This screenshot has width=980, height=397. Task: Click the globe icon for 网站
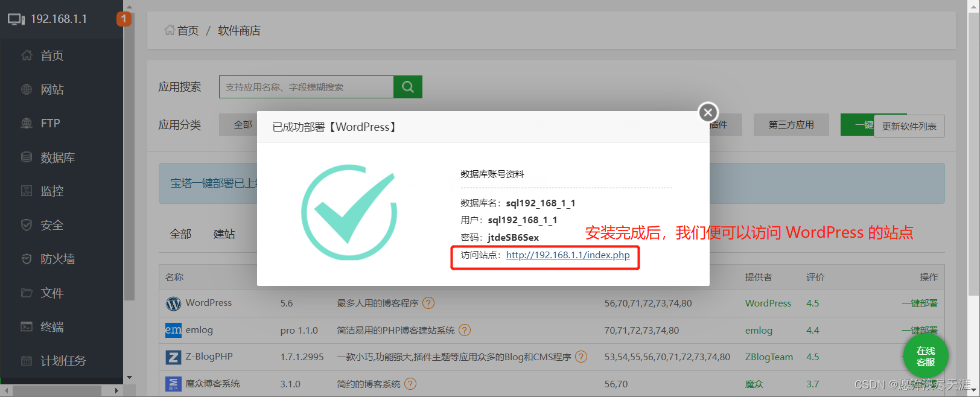coord(27,89)
